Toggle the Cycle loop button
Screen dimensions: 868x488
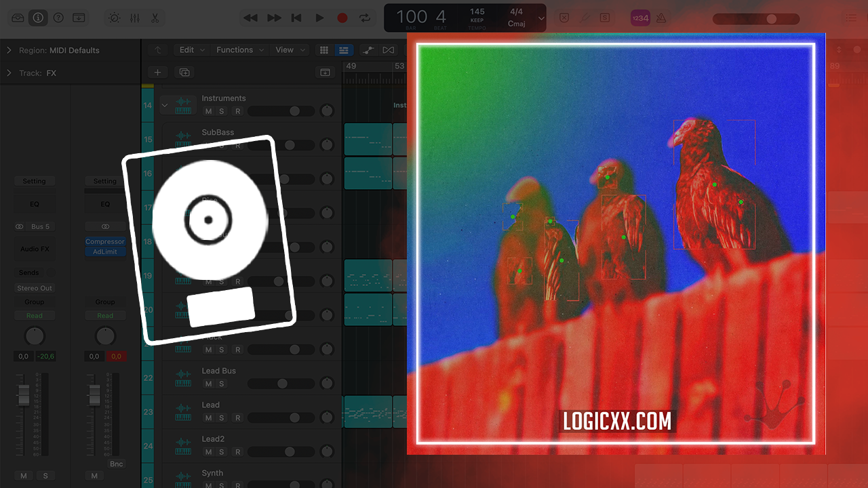pos(365,18)
